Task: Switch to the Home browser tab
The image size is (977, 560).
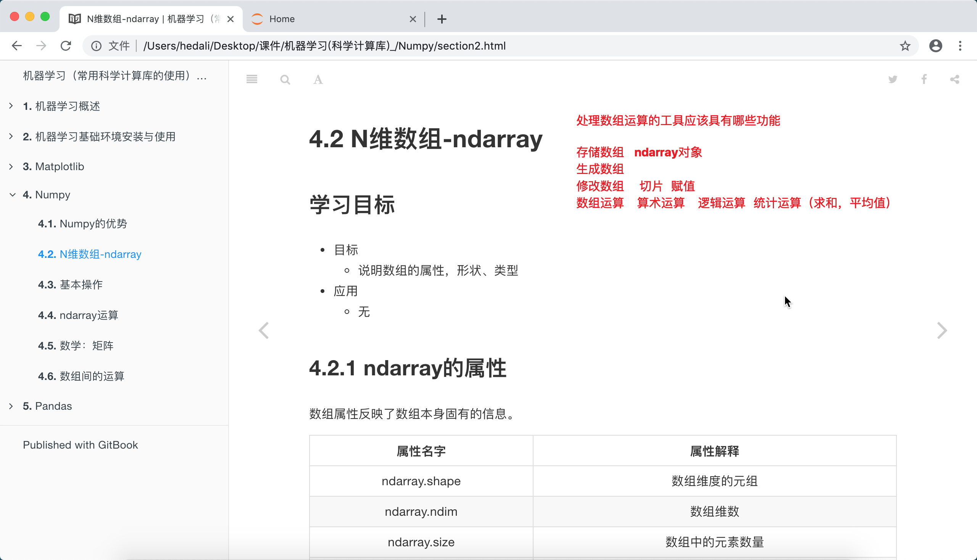Action: coord(331,19)
